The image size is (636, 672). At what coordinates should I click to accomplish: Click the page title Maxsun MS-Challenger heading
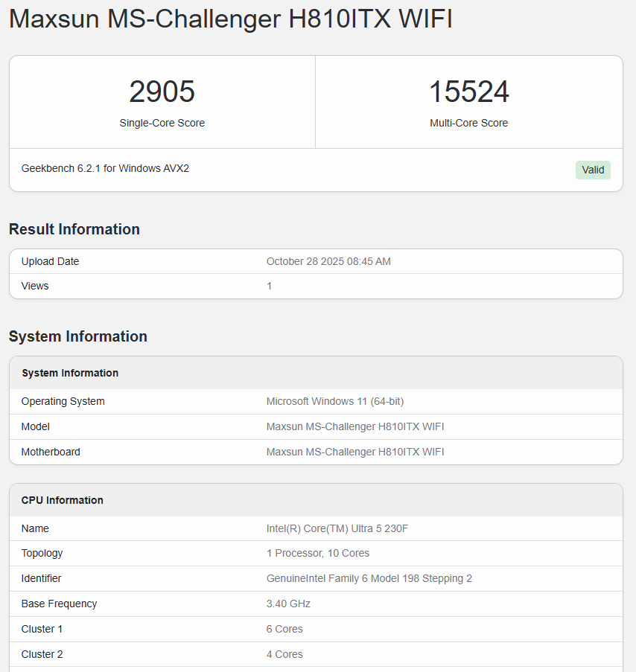231,19
